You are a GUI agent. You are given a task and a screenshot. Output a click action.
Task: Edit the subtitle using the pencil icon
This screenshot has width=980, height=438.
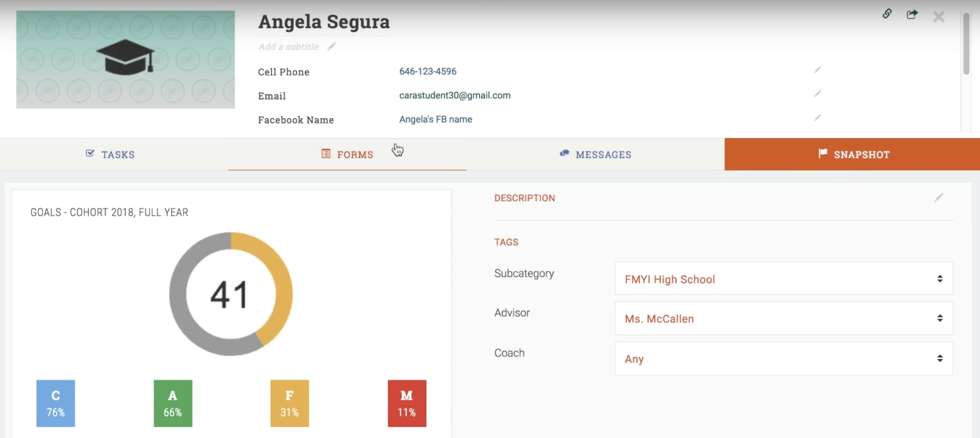click(x=332, y=47)
